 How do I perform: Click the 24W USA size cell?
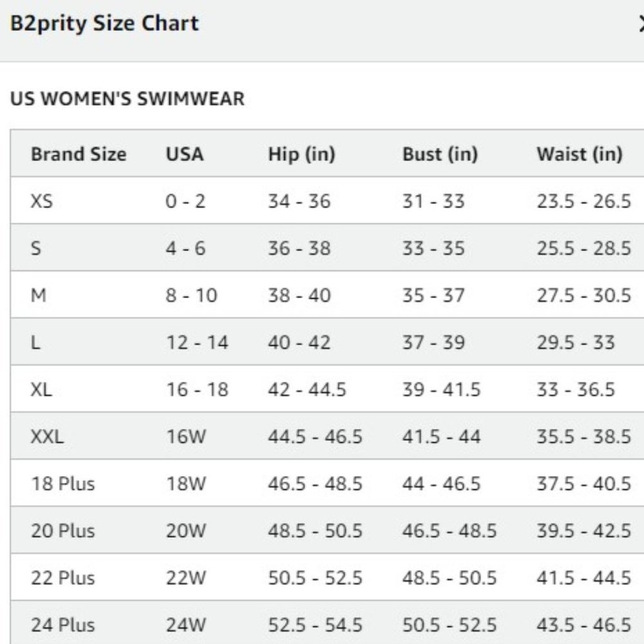click(185, 625)
